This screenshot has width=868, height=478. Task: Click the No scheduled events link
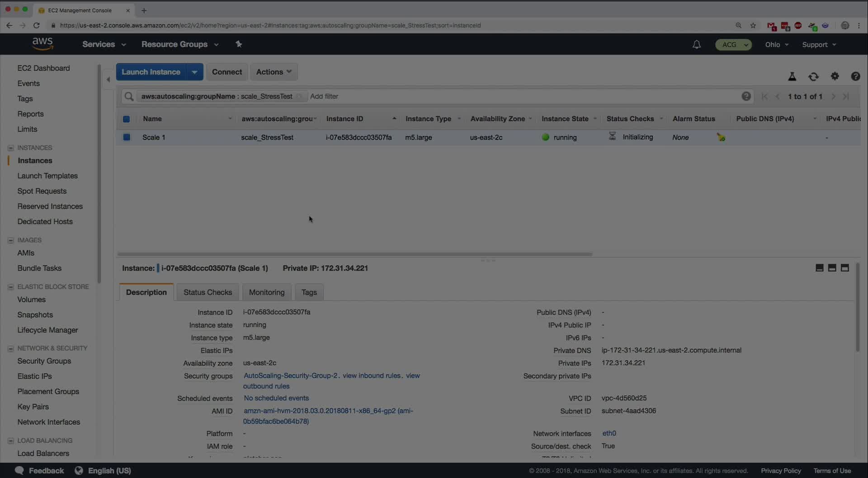276,398
